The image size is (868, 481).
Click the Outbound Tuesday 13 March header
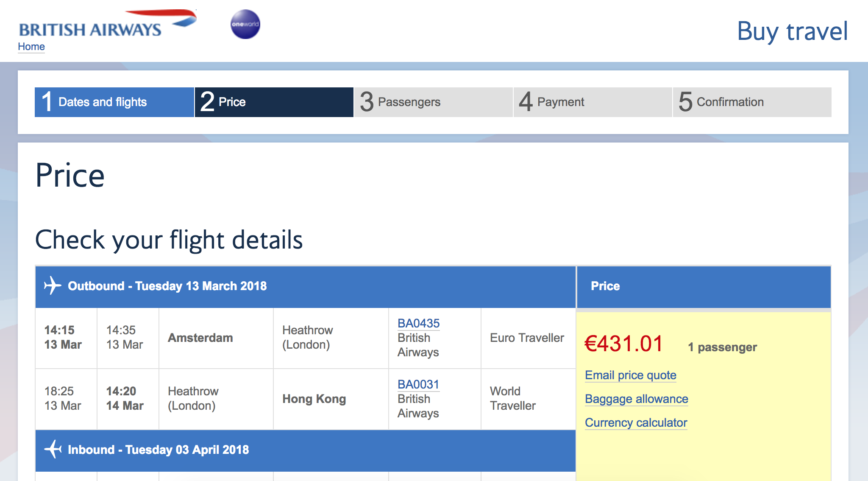[167, 286]
